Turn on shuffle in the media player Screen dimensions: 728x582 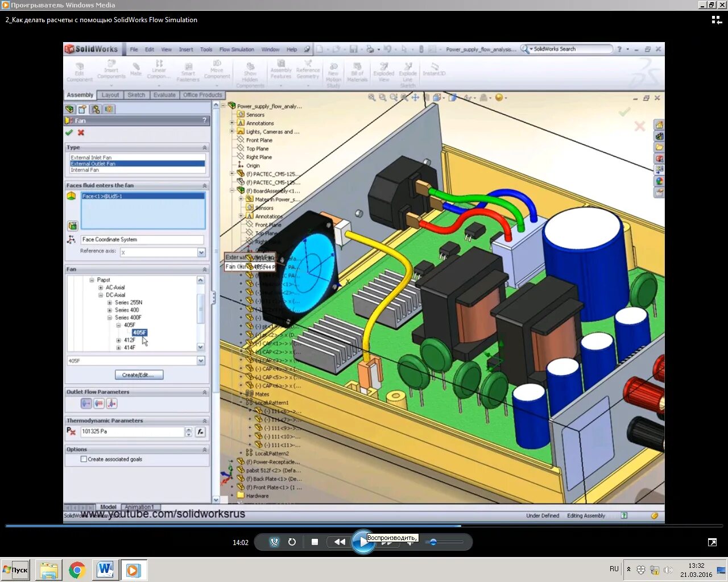coord(275,542)
